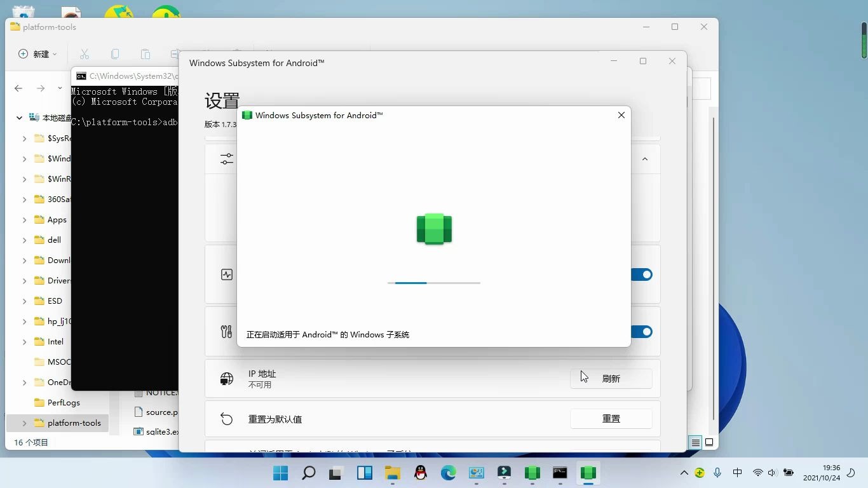This screenshot has height=488, width=868.
Task: Click the Cut scissors icon in Explorer
Action: coord(84,54)
